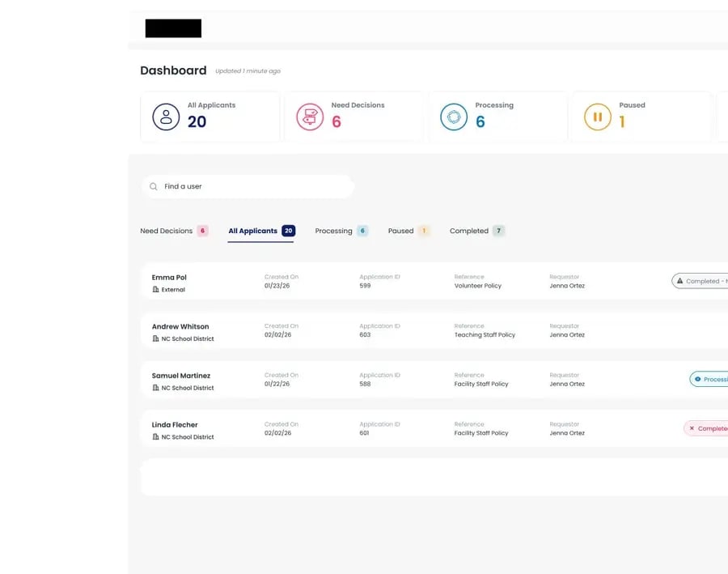The image size is (728, 574).
Task: Click the Paused pause icon
Action: pyautogui.click(x=598, y=117)
